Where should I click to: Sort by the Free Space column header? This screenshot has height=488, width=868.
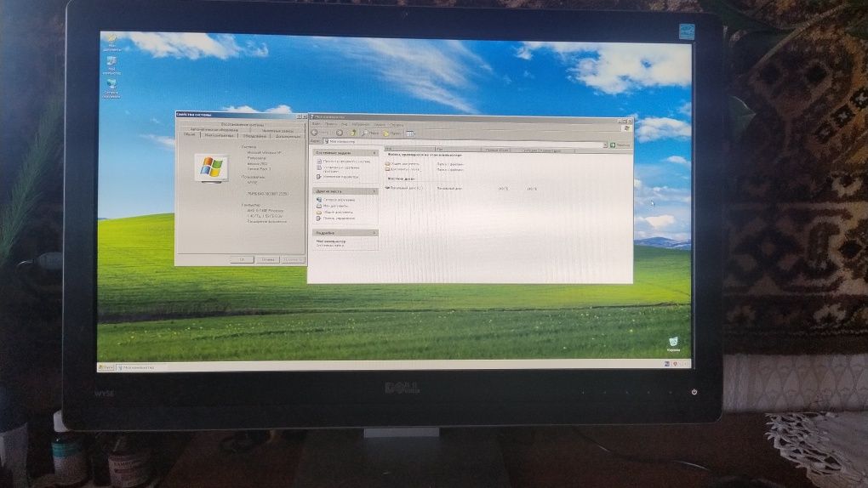click(544, 150)
